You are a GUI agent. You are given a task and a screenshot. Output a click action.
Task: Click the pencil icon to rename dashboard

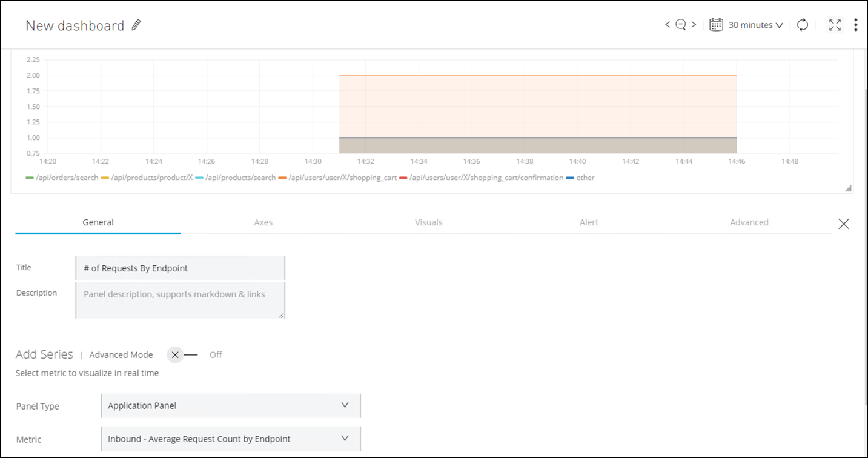tap(136, 25)
